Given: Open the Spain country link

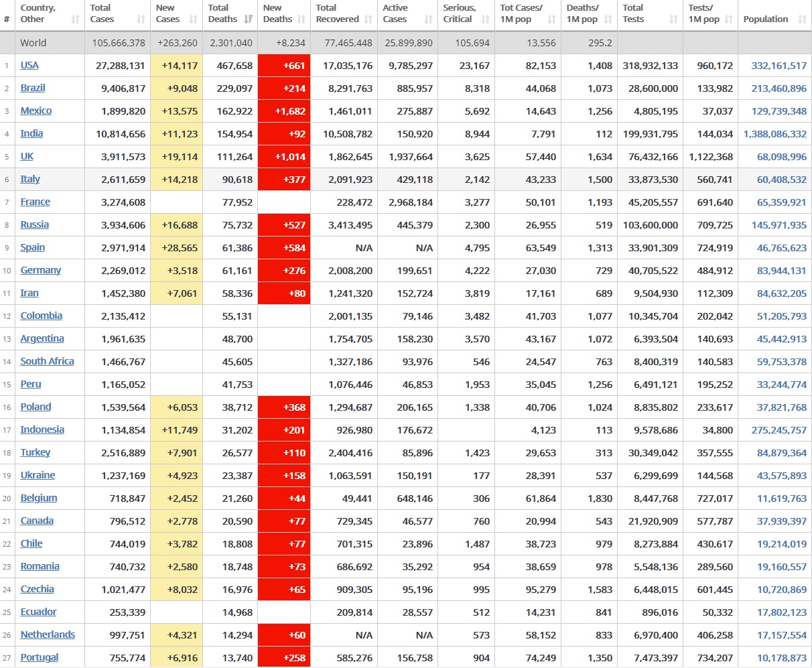Looking at the screenshot, I should click(x=33, y=247).
